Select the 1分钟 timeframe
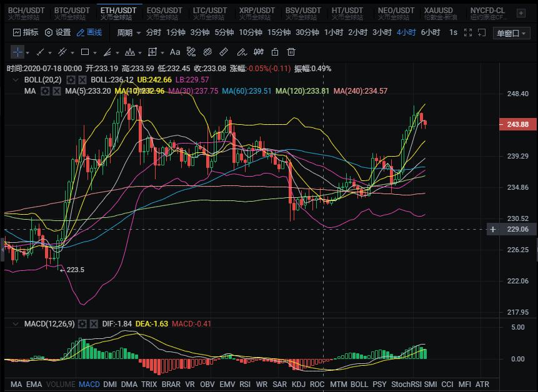 pos(176,32)
